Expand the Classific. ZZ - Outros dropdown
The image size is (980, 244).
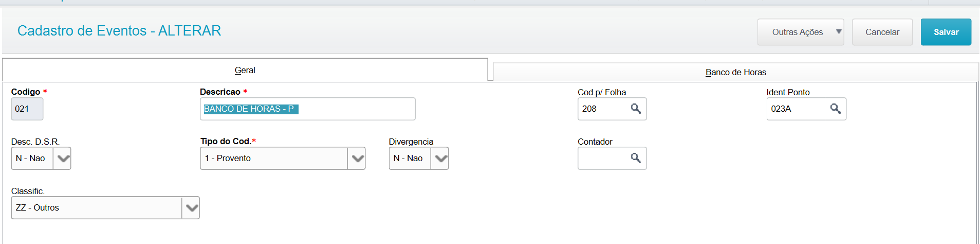[x=191, y=208]
